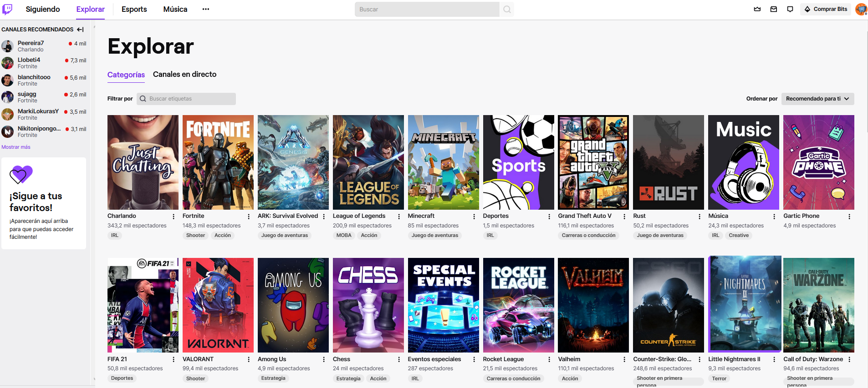Switch to Categorías tab
Image resolution: width=868 pixels, height=388 pixels.
tap(126, 75)
